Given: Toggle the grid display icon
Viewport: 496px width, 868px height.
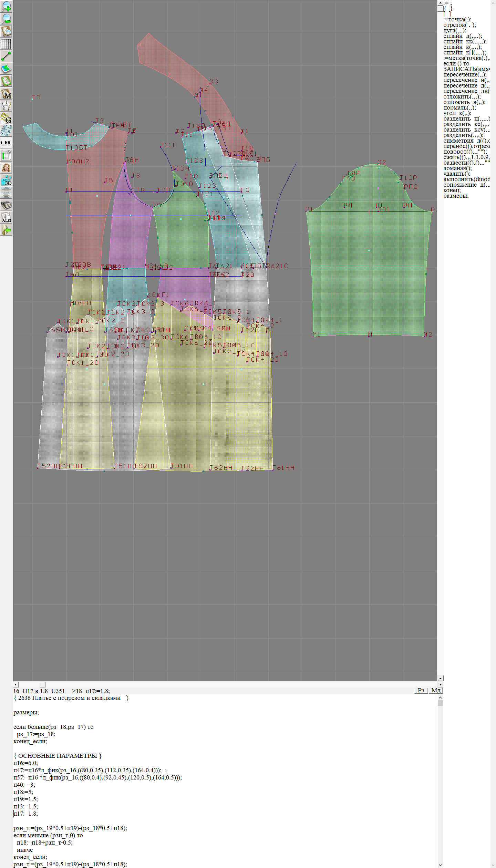Looking at the screenshot, I should (x=6, y=44).
